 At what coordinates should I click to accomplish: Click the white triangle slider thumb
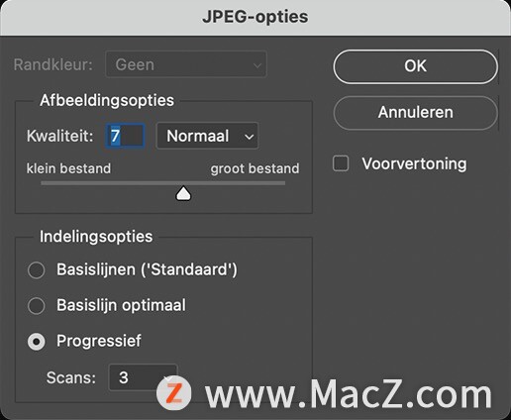(x=183, y=193)
